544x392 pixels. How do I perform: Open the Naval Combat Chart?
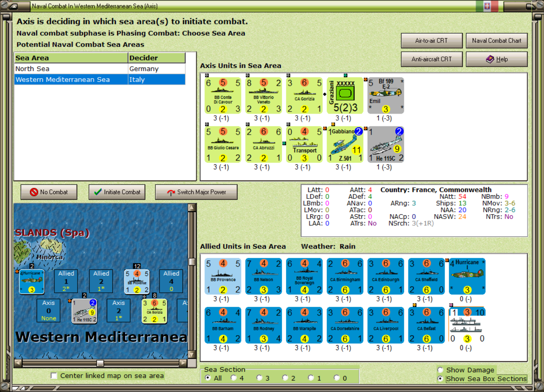[x=497, y=41]
